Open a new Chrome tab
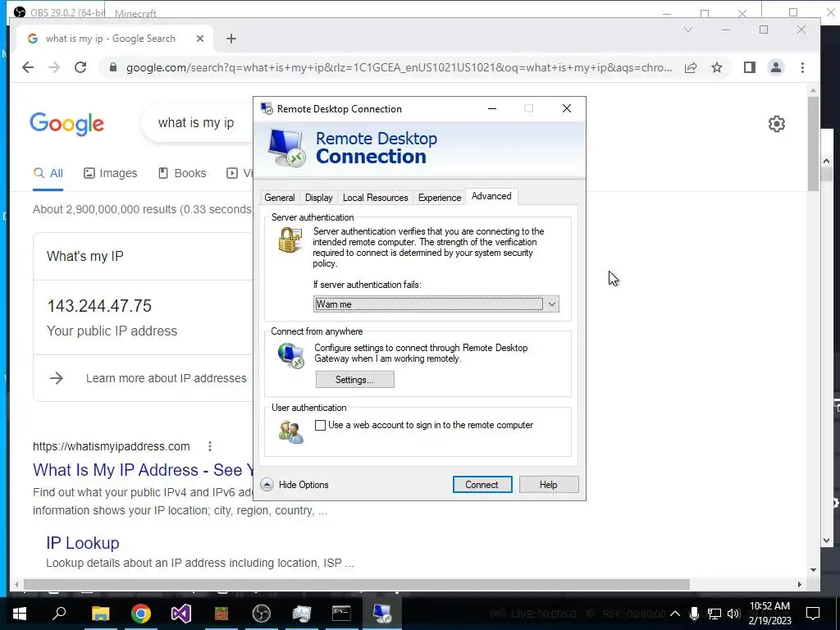 pyautogui.click(x=231, y=39)
